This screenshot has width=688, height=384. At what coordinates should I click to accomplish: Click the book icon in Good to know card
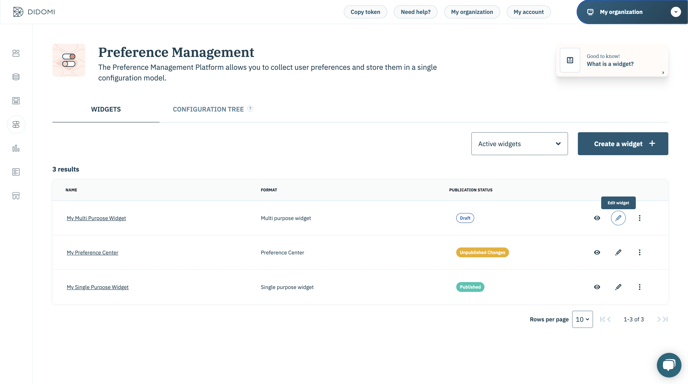[570, 60]
